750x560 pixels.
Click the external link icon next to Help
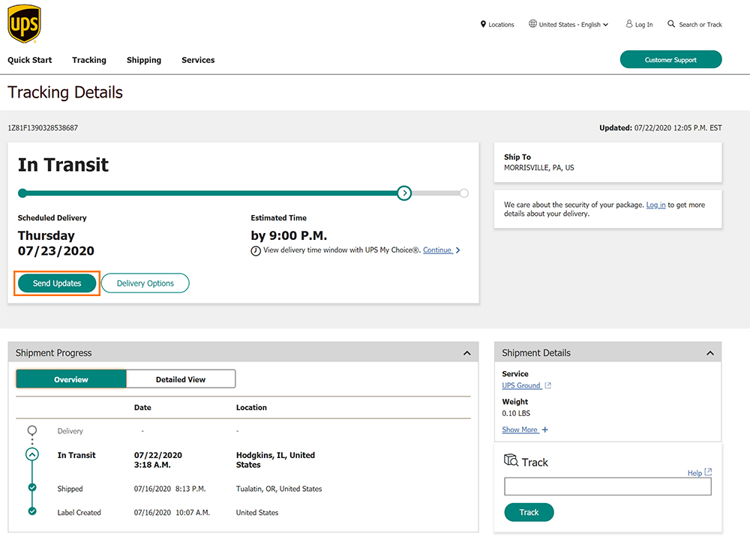(709, 472)
